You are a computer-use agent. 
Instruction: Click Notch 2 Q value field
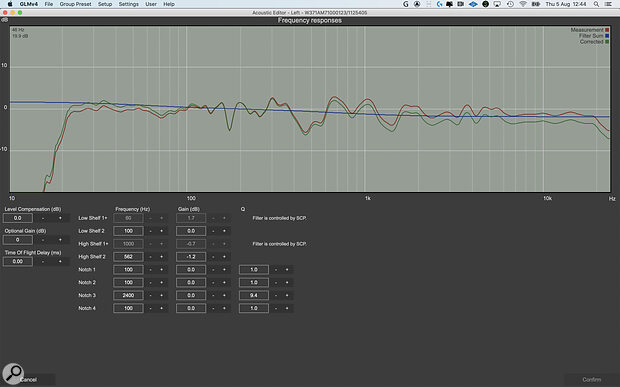[254, 283]
